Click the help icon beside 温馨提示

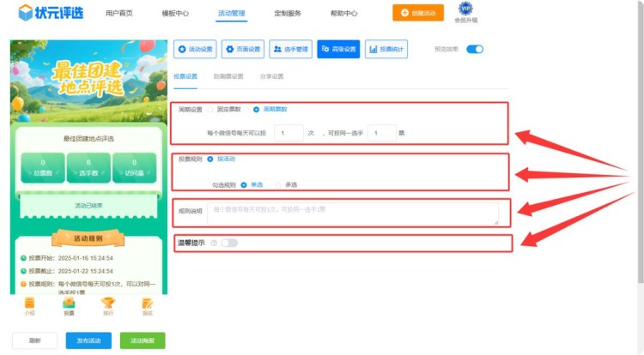(214, 243)
